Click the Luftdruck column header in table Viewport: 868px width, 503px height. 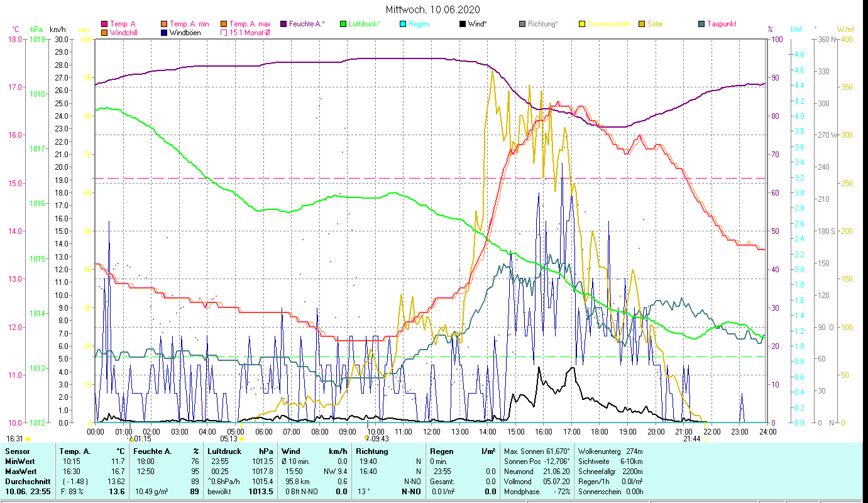[224, 451]
